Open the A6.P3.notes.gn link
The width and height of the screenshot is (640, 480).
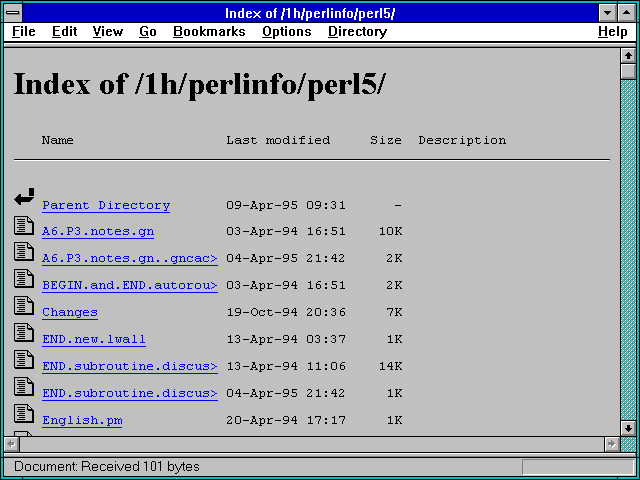tap(98, 231)
